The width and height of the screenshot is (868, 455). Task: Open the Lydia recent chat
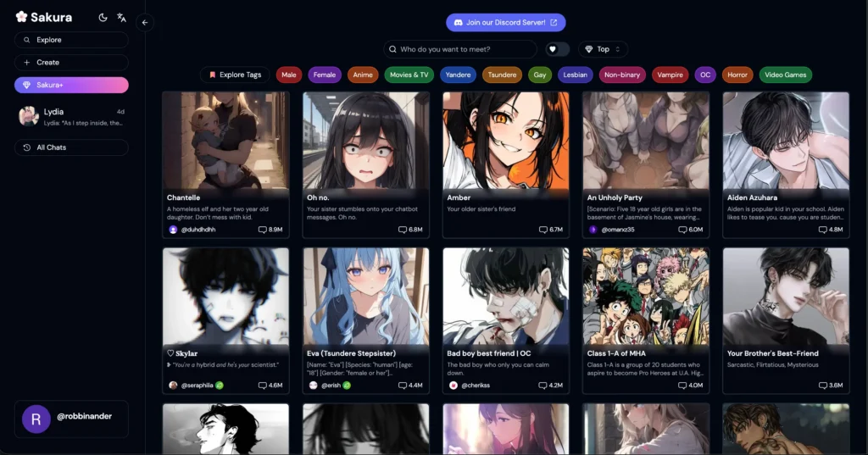(71, 116)
